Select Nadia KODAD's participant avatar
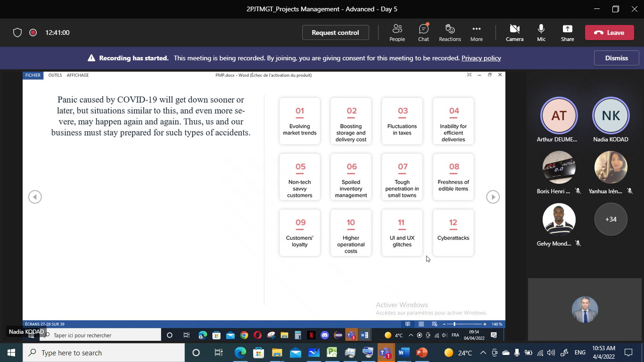644x362 pixels. pyautogui.click(x=611, y=115)
